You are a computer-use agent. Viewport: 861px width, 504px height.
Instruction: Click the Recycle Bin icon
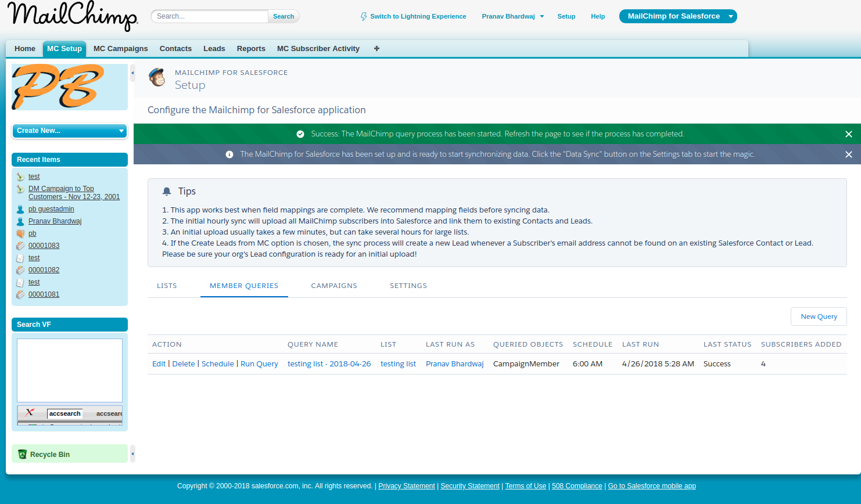[x=22, y=455]
